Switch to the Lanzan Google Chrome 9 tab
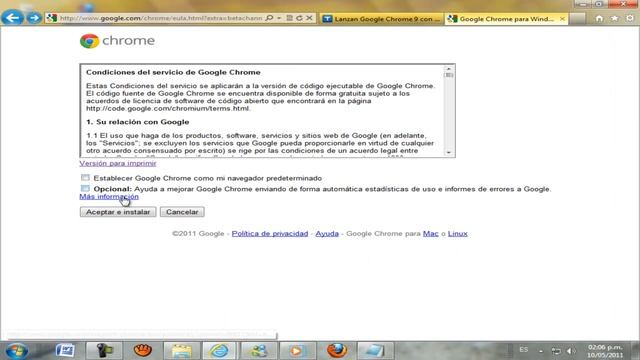 tap(382, 19)
